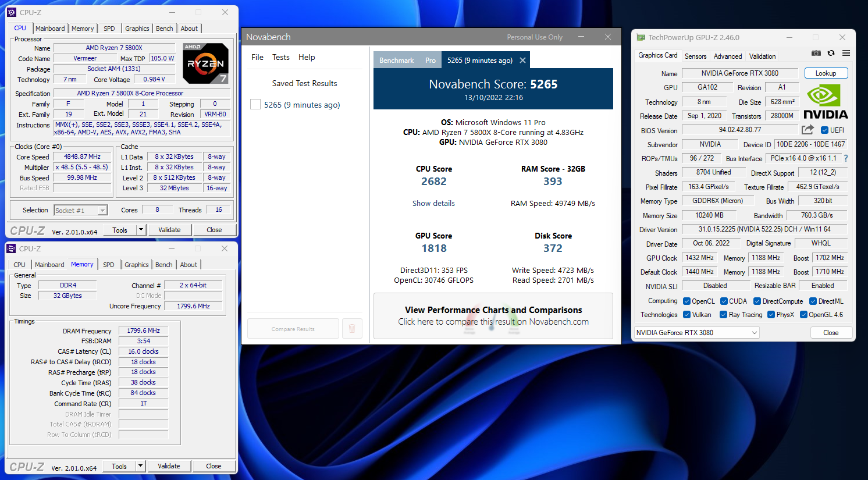The image size is (868, 480).
Task: Click the GPU-Z screenshot camera icon
Action: tap(816, 53)
